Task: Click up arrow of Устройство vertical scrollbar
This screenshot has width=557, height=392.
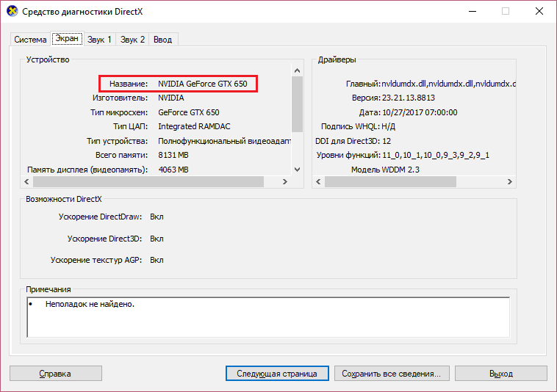Action: (298, 70)
